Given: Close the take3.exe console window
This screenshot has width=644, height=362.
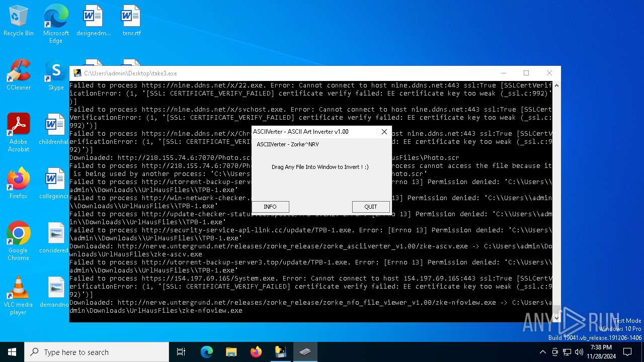Looking at the screenshot, I should point(549,73).
